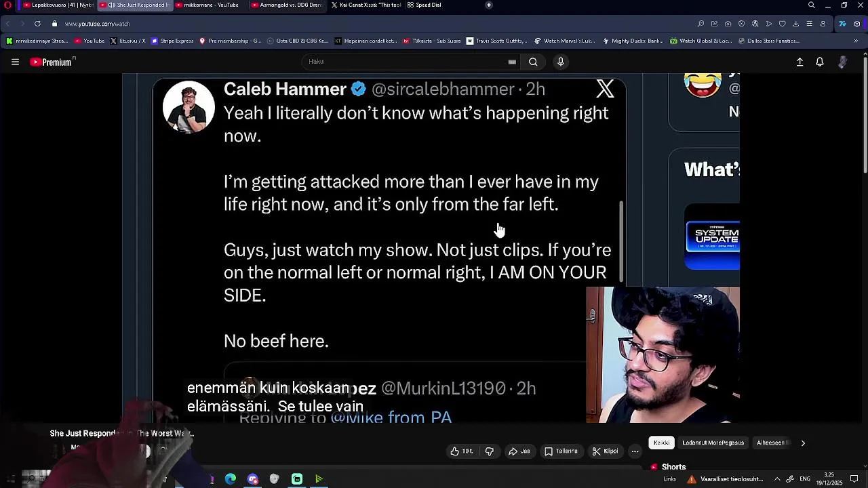
Task: Start voice search with microphone icon
Action: coord(561,62)
